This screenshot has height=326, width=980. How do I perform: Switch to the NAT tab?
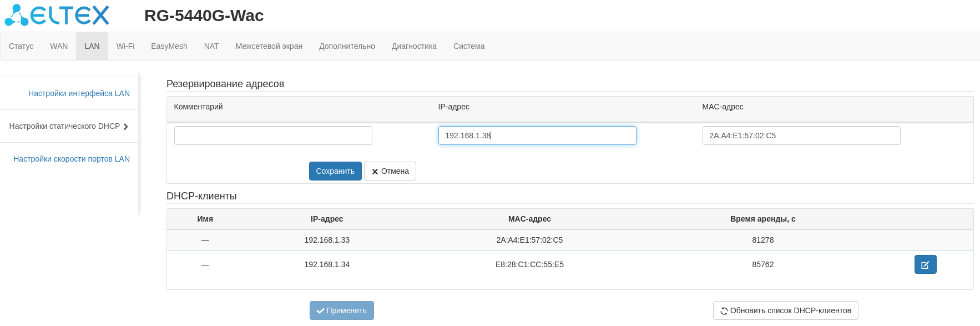[211, 46]
